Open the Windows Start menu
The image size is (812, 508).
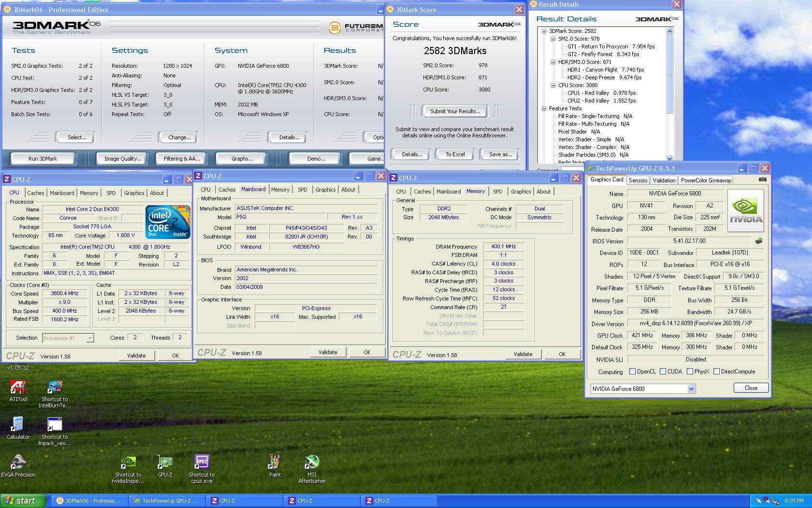(x=23, y=501)
